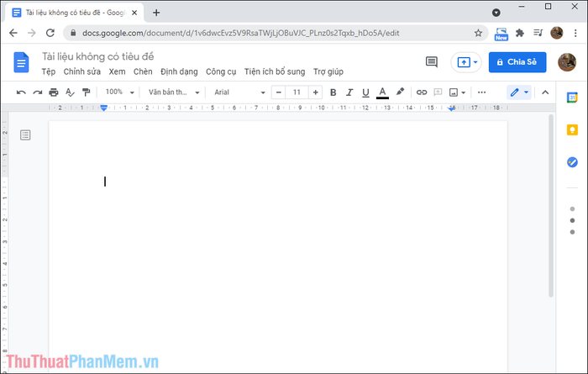Close the 'Tài liệu không có tiêu đề' tab
This screenshot has width=588, height=374.
134,13
